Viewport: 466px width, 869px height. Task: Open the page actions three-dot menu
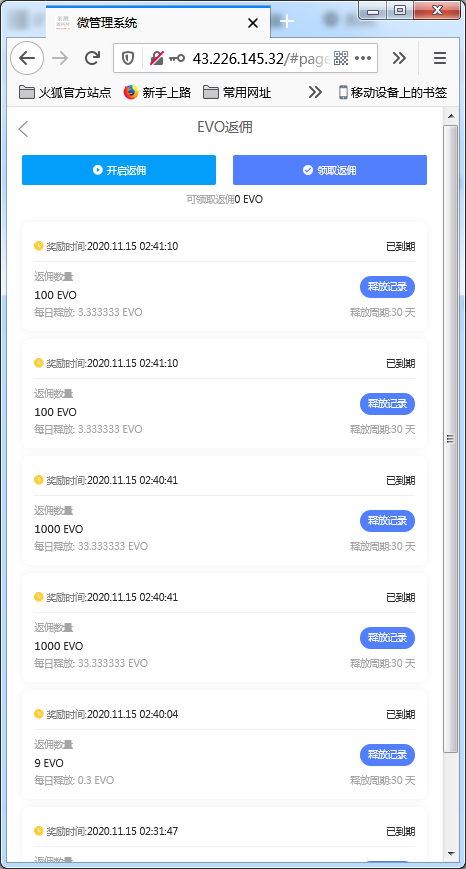[x=362, y=58]
